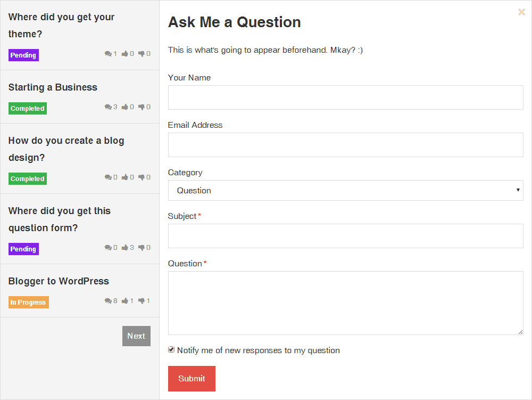Uncheck notify me of new responses checkbox
532x400 pixels.
(171, 350)
